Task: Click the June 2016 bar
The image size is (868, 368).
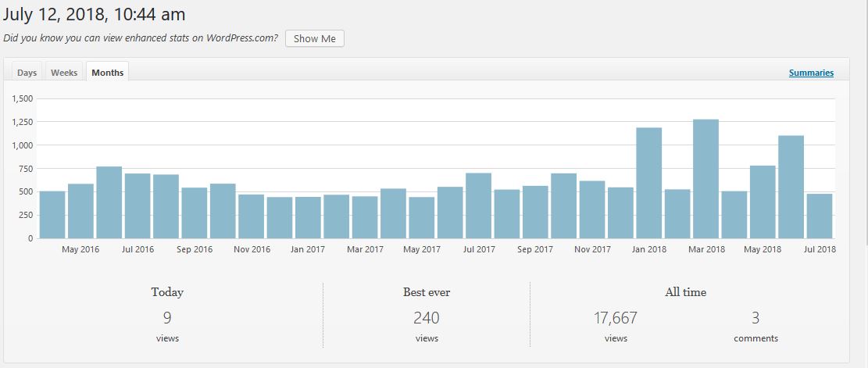Action: point(109,202)
